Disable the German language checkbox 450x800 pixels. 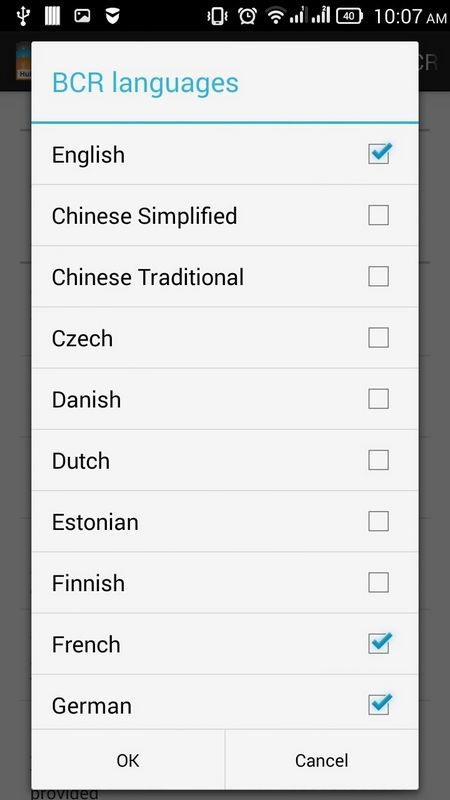(379, 705)
